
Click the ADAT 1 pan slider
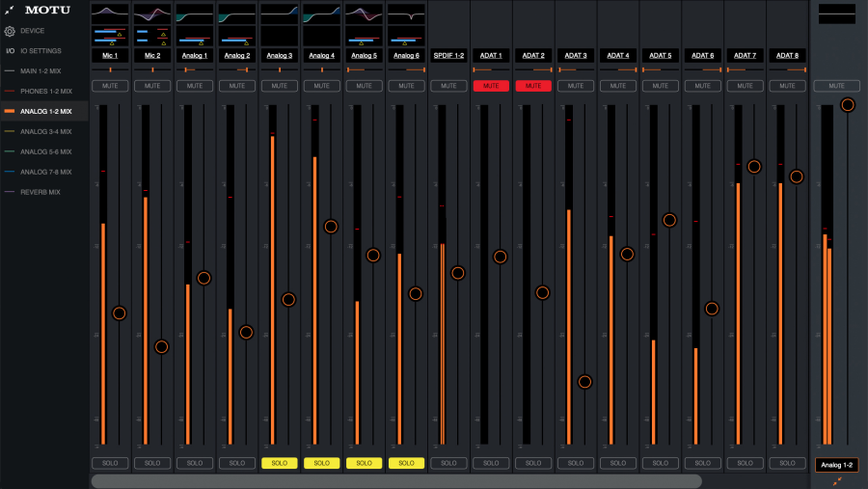(x=491, y=69)
